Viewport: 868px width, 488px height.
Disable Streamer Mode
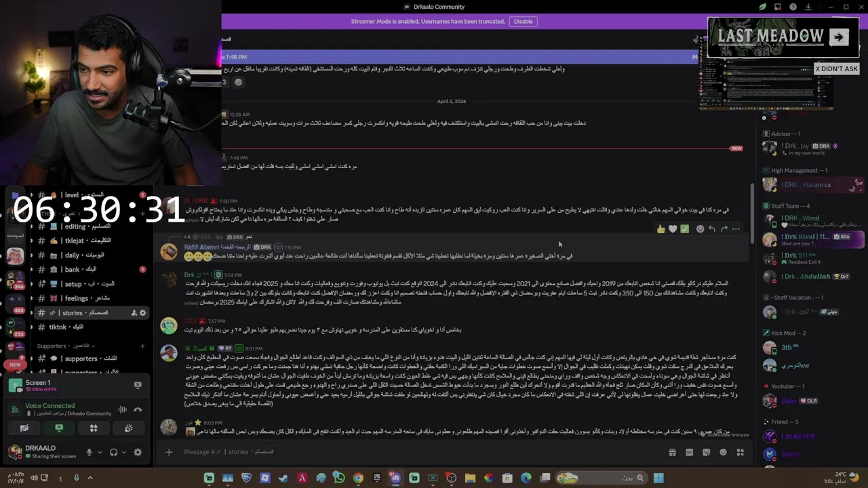[x=524, y=21]
